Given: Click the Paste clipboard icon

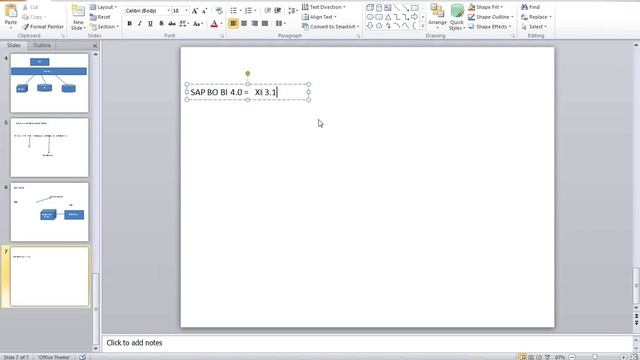Looking at the screenshot, I should (11, 12).
